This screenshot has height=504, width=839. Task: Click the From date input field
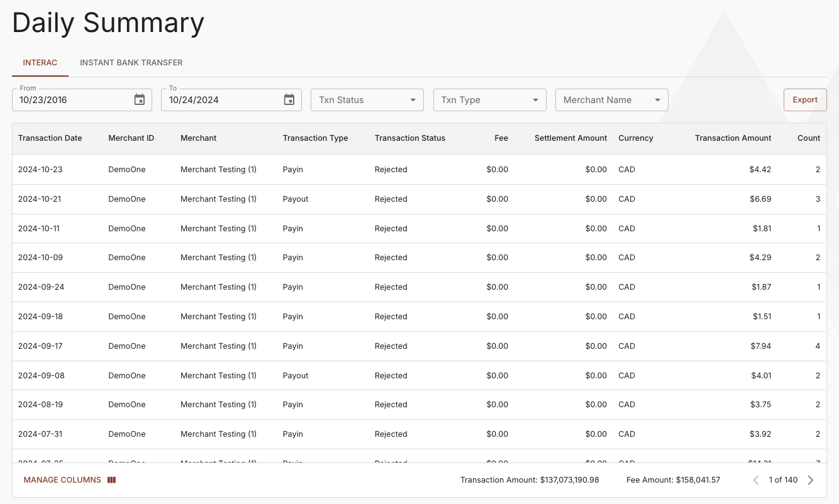[x=69, y=99]
